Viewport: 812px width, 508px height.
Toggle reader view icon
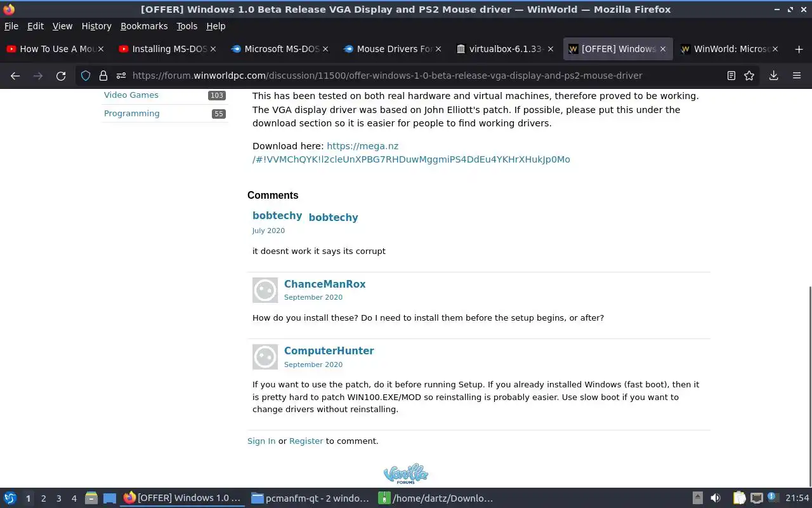[x=731, y=76]
